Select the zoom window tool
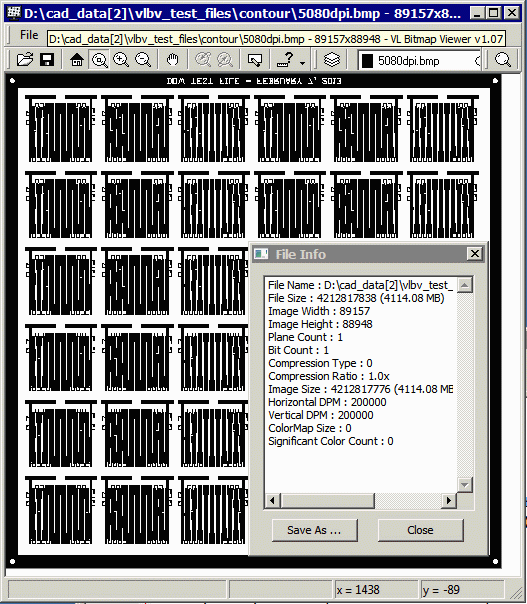527x604 pixels. [99, 60]
